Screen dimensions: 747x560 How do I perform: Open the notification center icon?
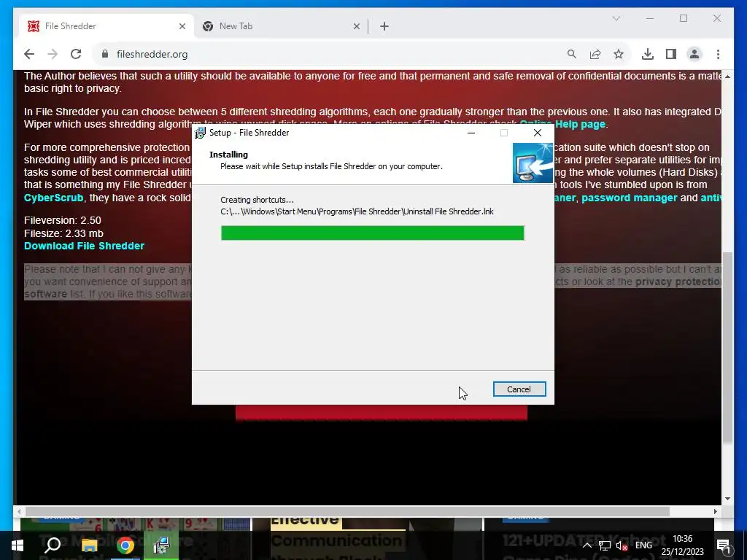(724, 545)
